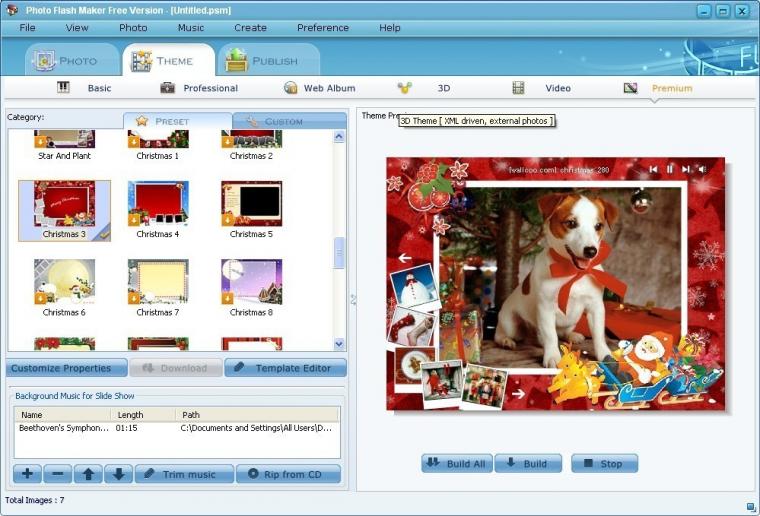Switch to the Theme main tab
The image size is (760, 516).
click(169, 61)
